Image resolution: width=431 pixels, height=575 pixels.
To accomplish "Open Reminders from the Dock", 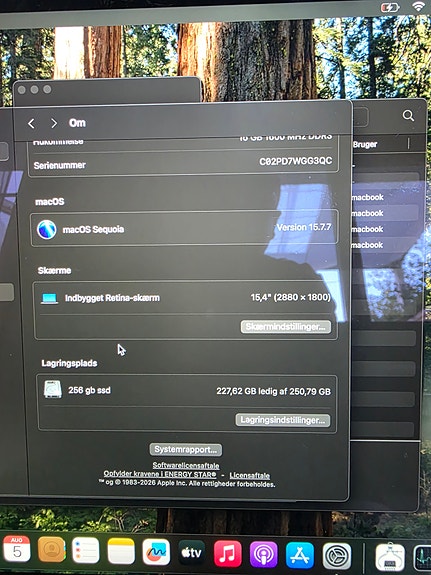I will click(x=86, y=550).
